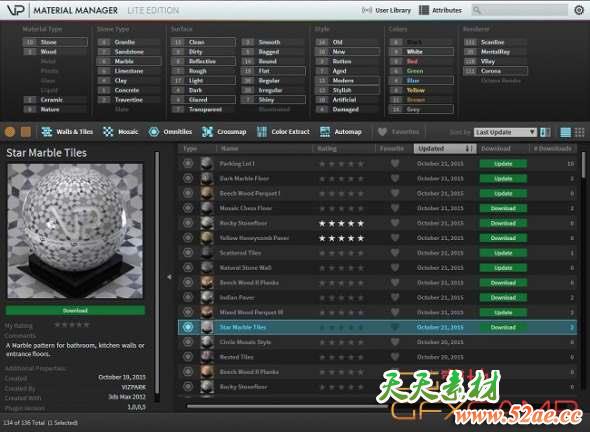The image size is (590, 432).
Task: Click the Star Marble Tiles preview thumbnail
Action: [x=75, y=231]
